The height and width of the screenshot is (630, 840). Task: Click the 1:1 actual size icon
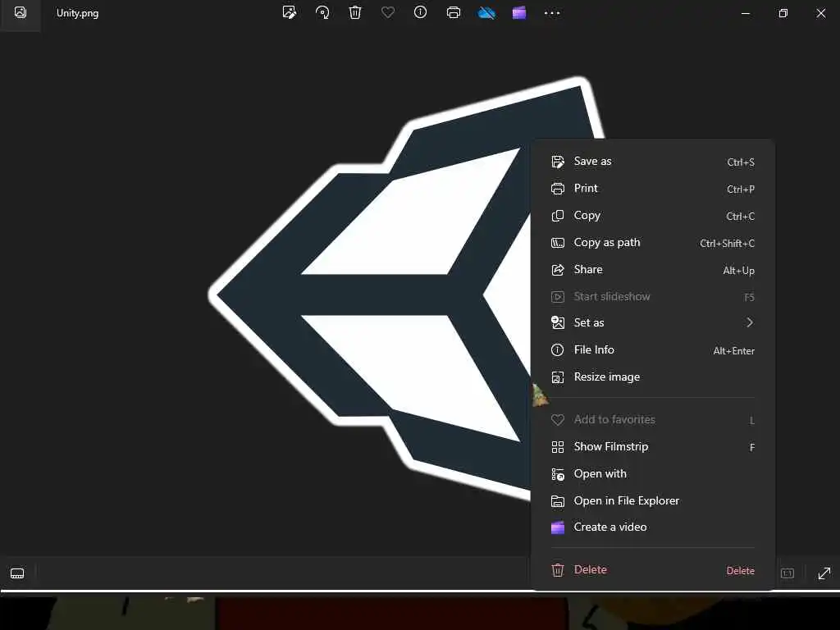[787, 573]
